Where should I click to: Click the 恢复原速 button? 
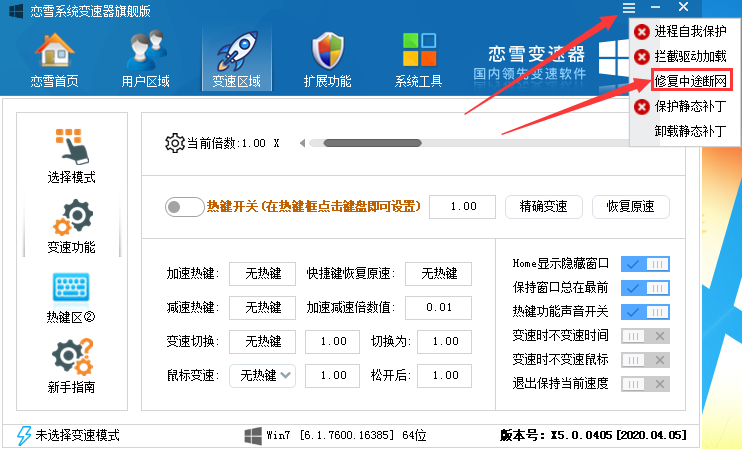point(630,207)
